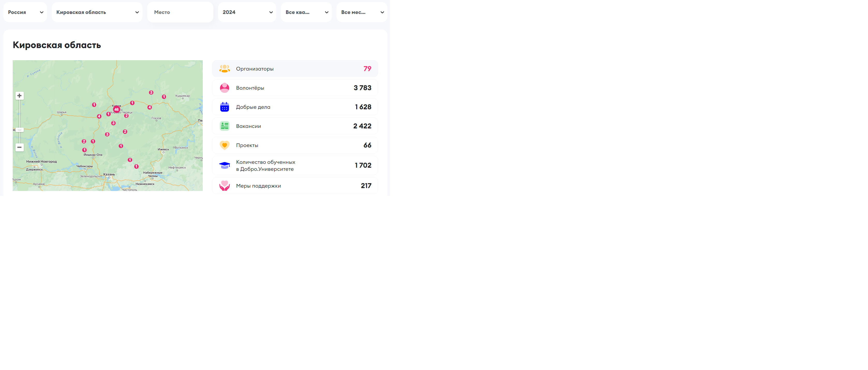The height and width of the screenshot is (370, 868).
Task: Click the Организаторы people icon
Action: [225, 69]
